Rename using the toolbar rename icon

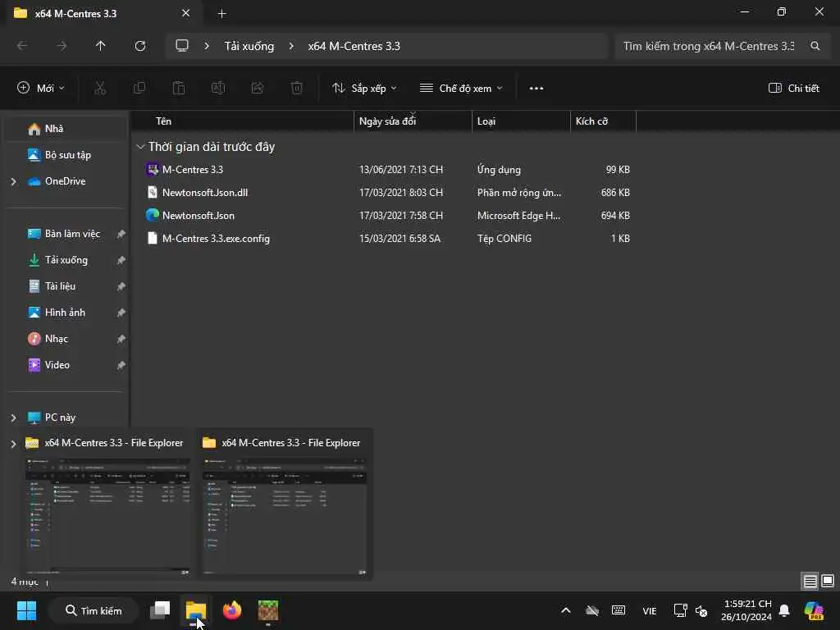coord(218,88)
